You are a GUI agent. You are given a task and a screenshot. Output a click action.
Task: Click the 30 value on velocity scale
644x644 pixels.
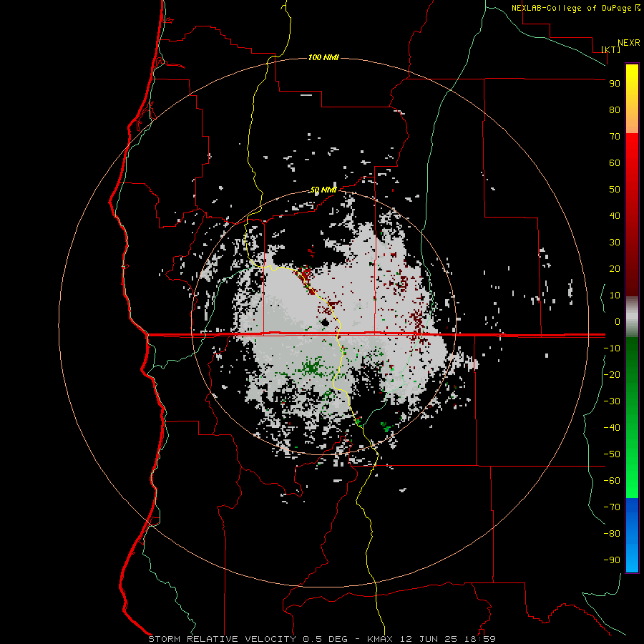[x=615, y=243]
